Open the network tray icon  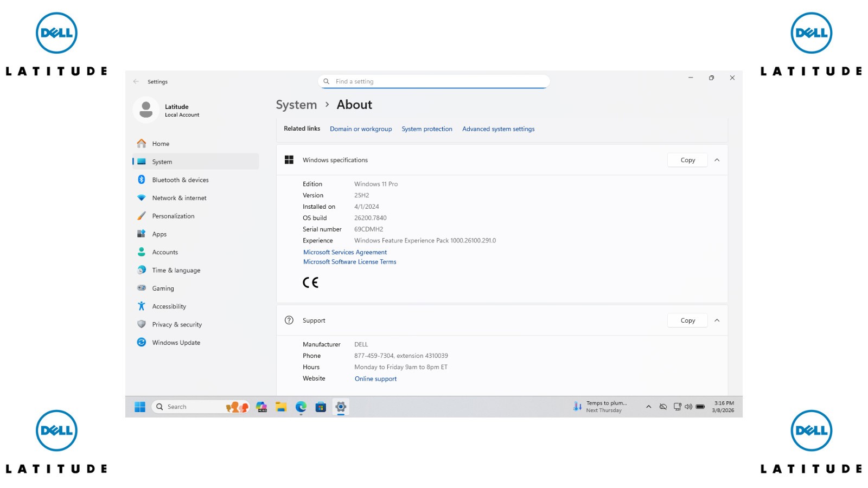click(677, 407)
